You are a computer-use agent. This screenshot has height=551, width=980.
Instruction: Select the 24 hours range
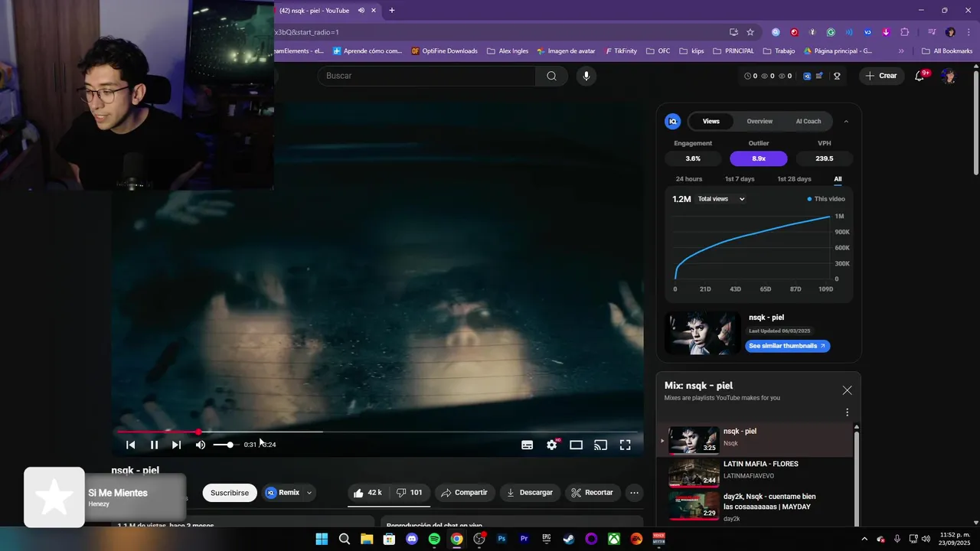tap(689, 179)
